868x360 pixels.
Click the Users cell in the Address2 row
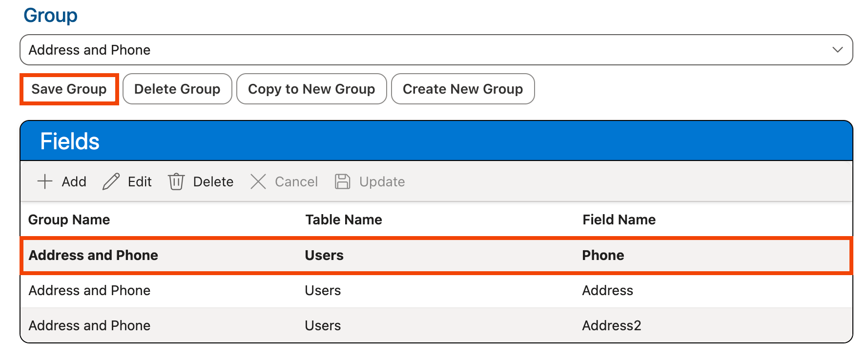point(323,325)
